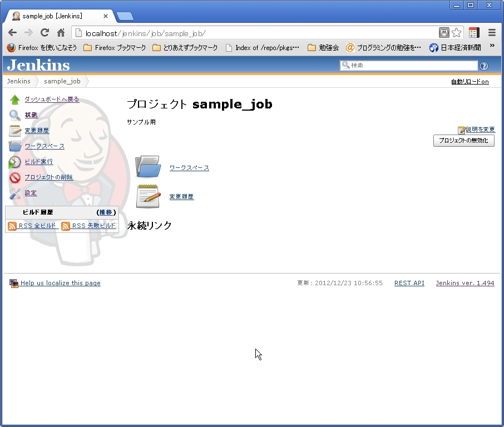Open Jenkins ver. 1.494 link
Viewport: 504px width, 427px height.
tap(465, 283)
